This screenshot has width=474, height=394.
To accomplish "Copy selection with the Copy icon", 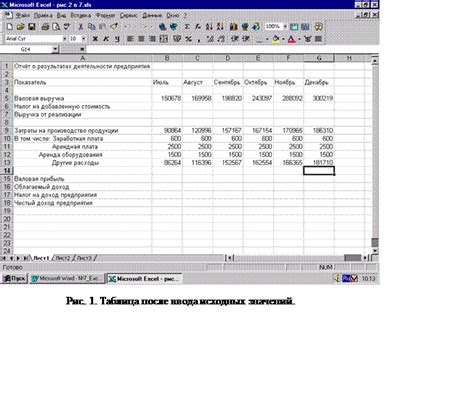I will 92,27.
